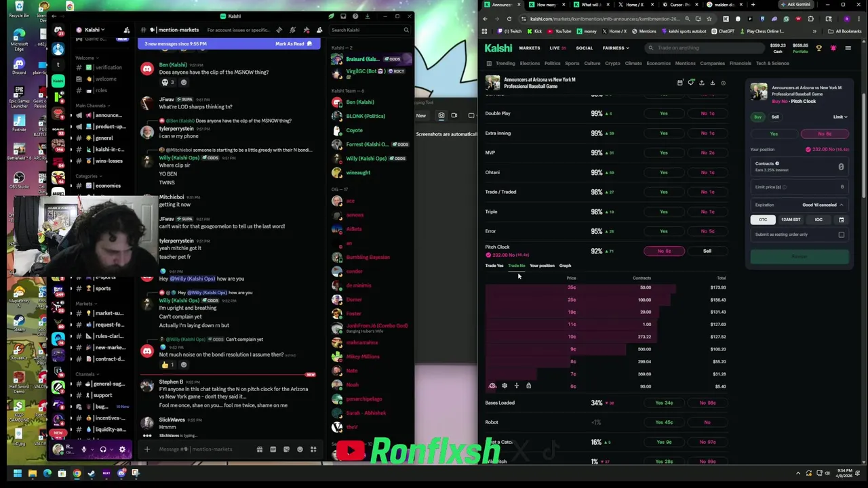Screen dimensions: 868x488
Task: Click Kalshi market calendar icon
Action: pyautogui.click(x=680, y=83)
